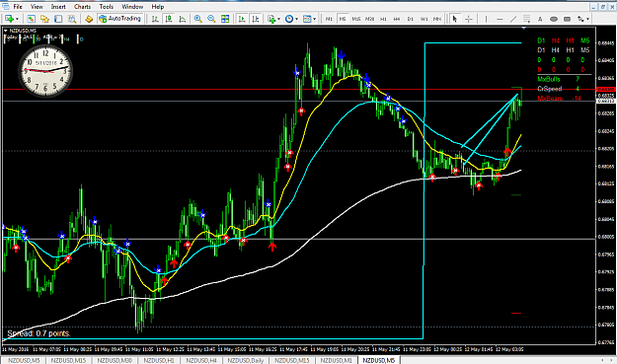This screenshot has width=617, height=364.
Task: Switch to the NZDUSD,M1 chart tab
Action: pos(336,360)
